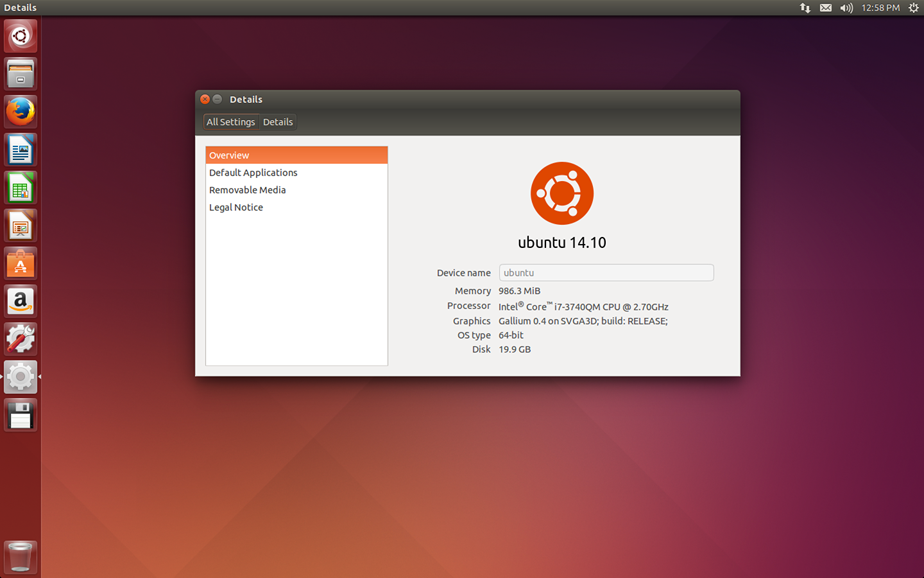Open the Legal Notice section
924x578 pixels.
[296, 207]
